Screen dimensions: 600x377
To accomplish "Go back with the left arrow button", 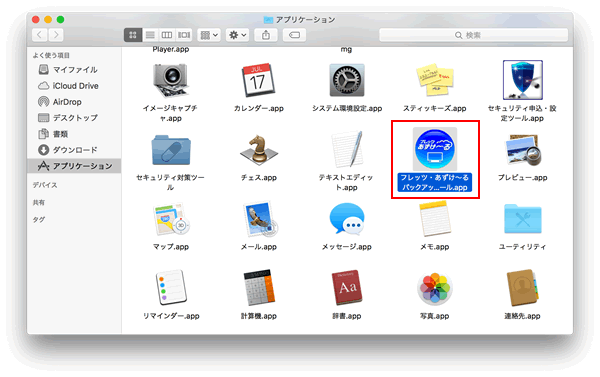I will (39, 35).
